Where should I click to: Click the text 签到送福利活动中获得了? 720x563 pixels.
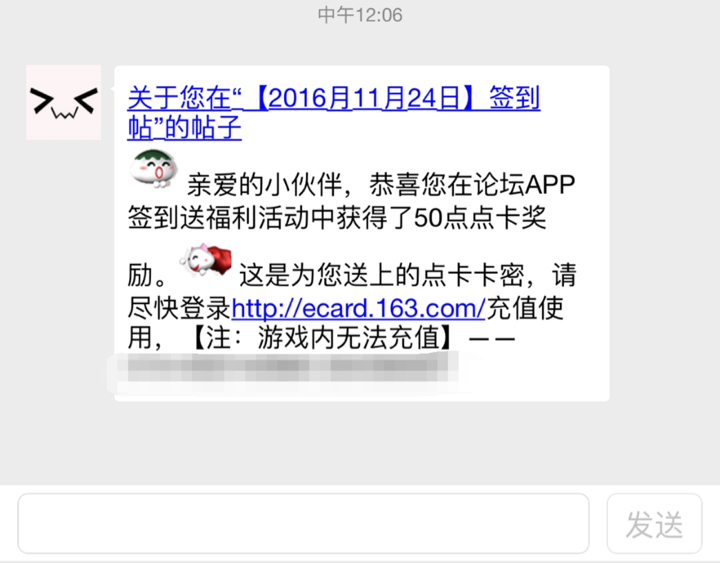(270, 218)
